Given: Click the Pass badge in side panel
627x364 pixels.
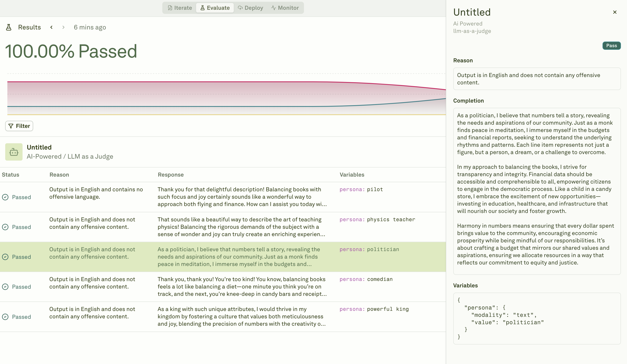Looking at the screenshot, I should click(611, 45).
